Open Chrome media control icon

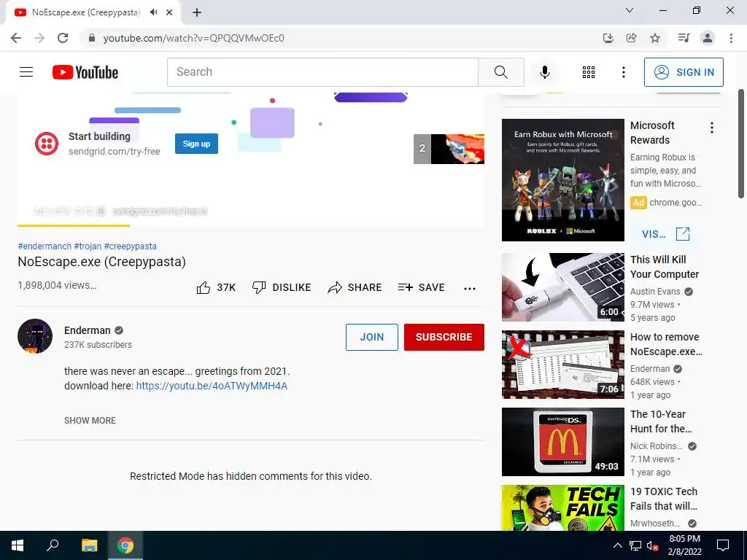click(684, 38)
